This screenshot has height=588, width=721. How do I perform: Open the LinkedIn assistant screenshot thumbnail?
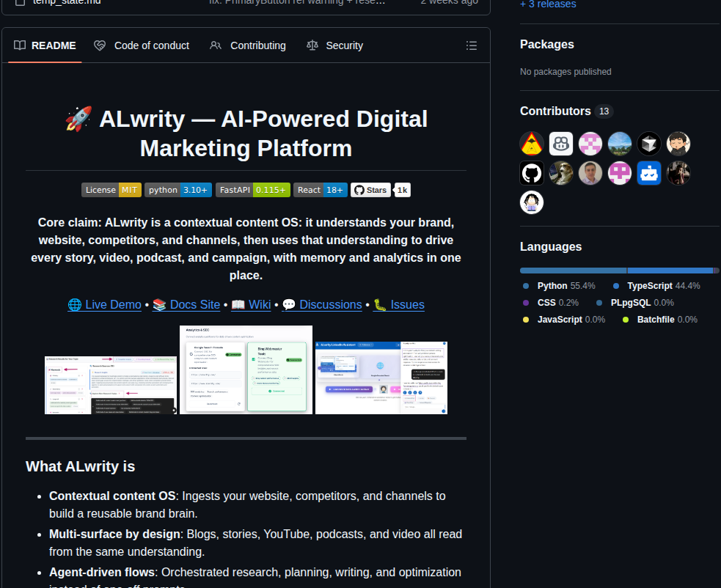coord(381,378)
